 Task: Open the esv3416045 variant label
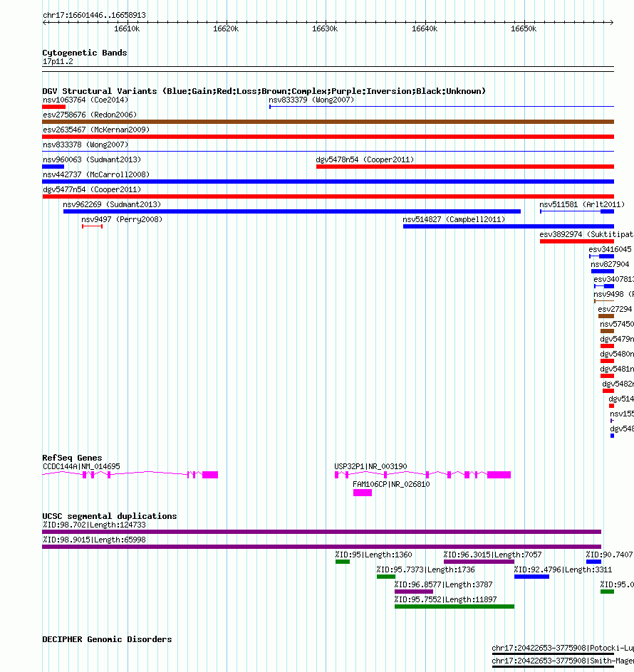click(610, 249)
